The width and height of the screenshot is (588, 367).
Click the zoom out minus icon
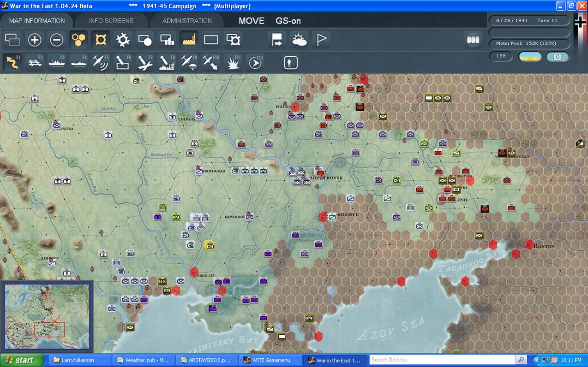[x=56, y=40]
